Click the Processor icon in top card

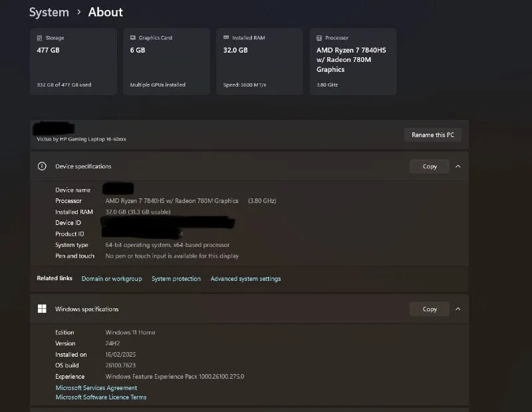319,39
